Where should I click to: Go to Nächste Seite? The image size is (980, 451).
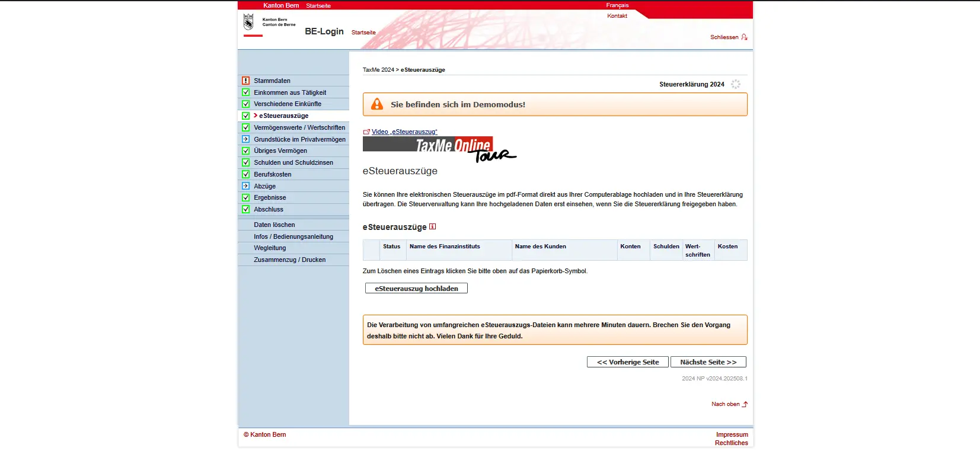(708, 362)
